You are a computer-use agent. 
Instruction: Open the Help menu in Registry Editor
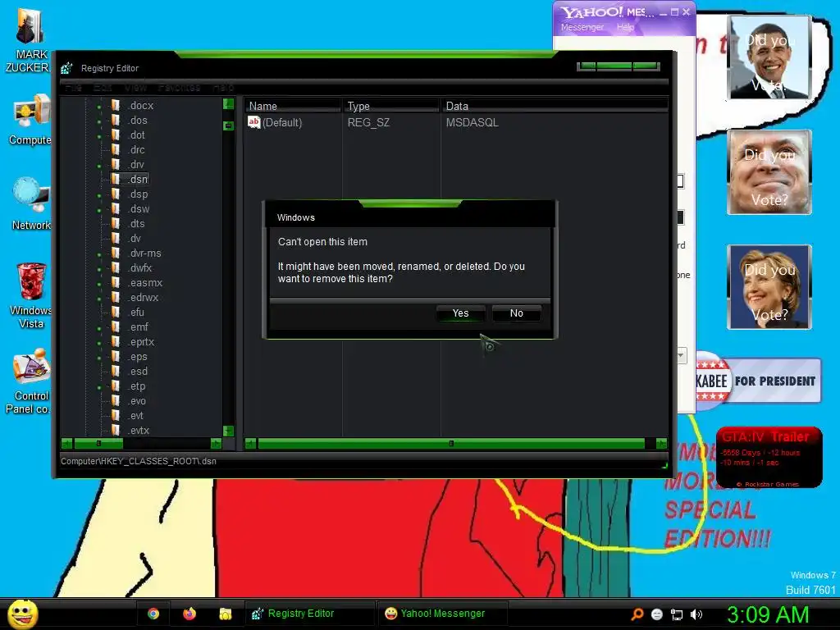223,87
